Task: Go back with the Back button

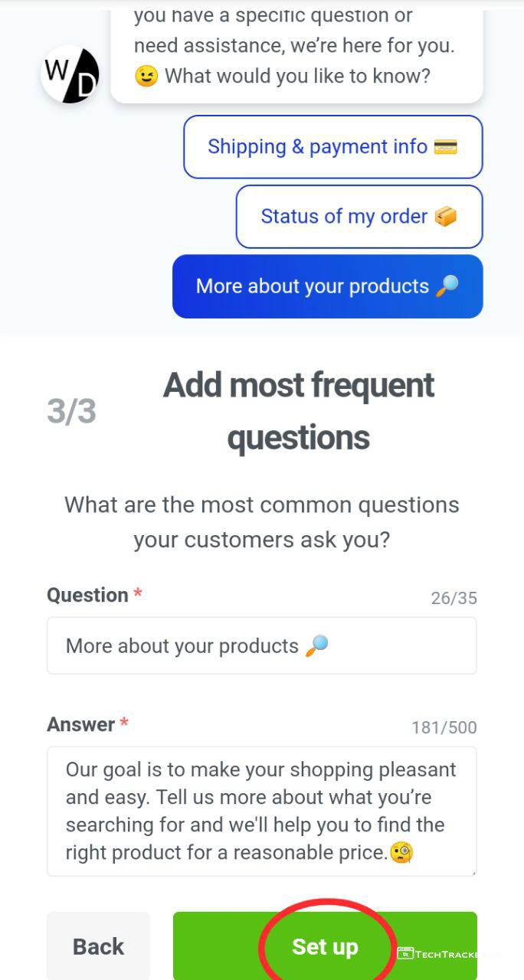Action: click(x=98, y=946)
